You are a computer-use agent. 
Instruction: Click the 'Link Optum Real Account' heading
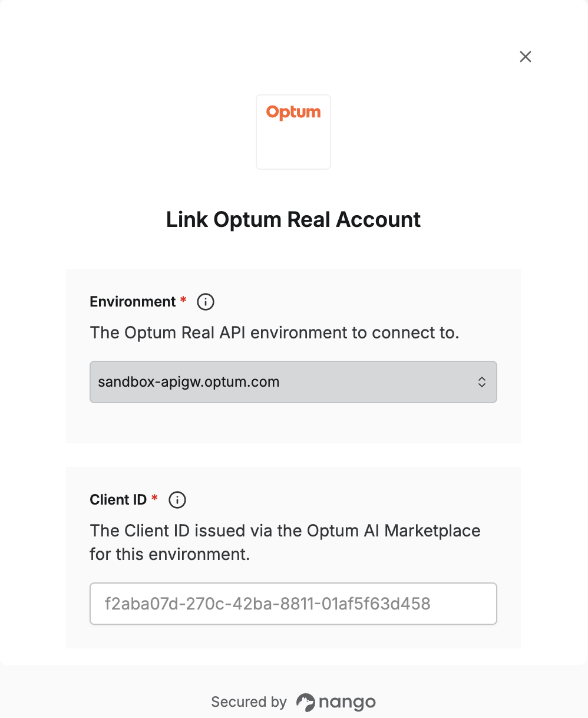(293, 220)
